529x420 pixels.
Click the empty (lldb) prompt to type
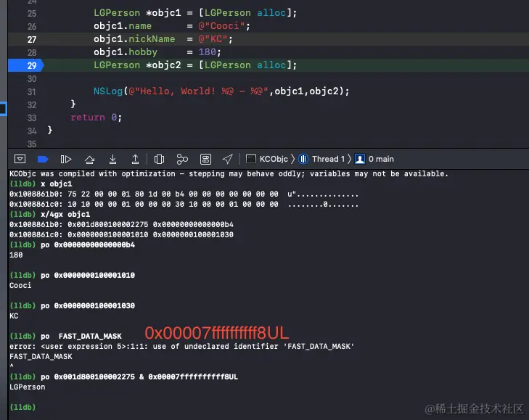[x=22, y=407]
